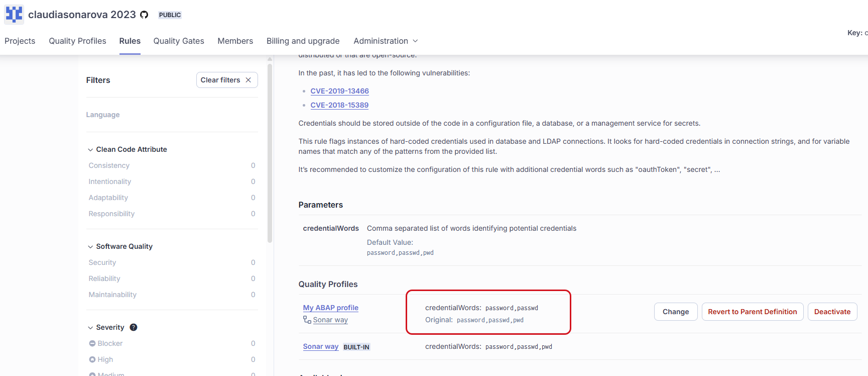868x376 pixels.
Task: Open parent Sonar way link under My ABAP profile
Action: tap(330, 320)
